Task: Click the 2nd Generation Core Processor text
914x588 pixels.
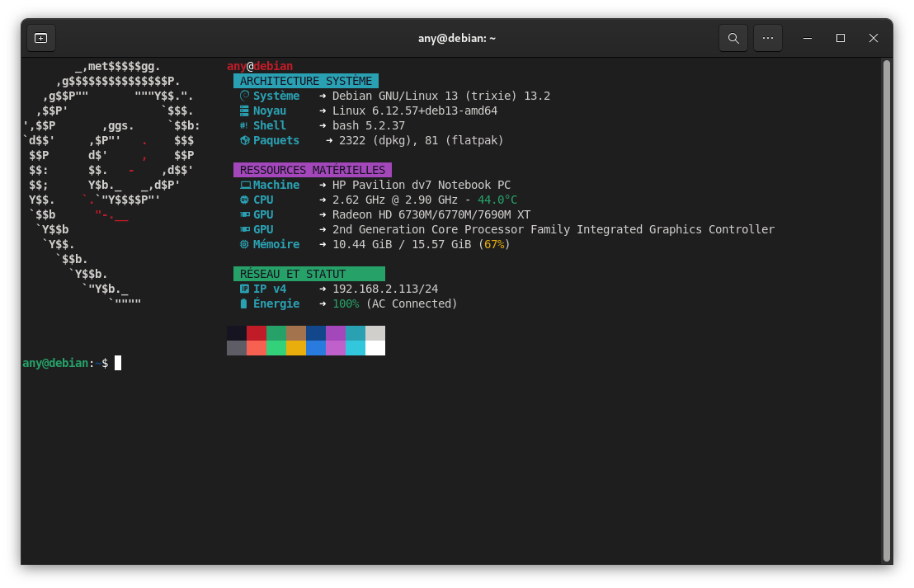Action: click(554, 229)
